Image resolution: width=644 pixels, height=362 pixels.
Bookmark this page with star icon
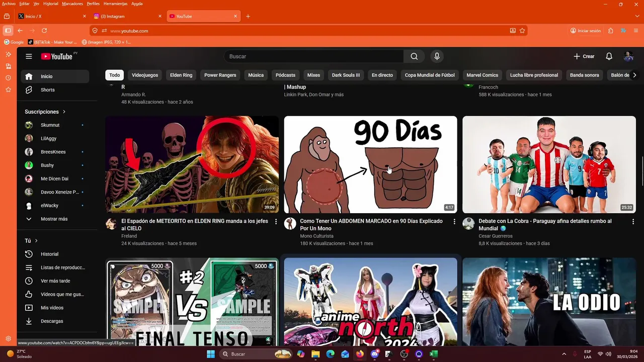click(522, 31)
